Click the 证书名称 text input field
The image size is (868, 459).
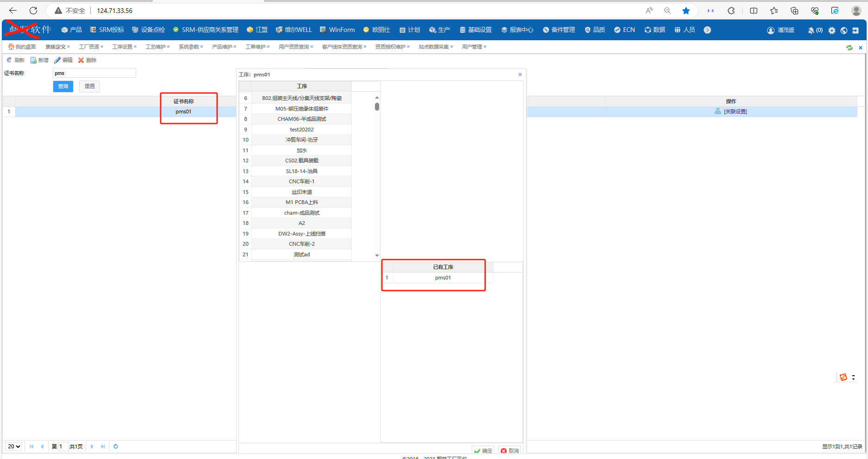(x=94, y=73)
